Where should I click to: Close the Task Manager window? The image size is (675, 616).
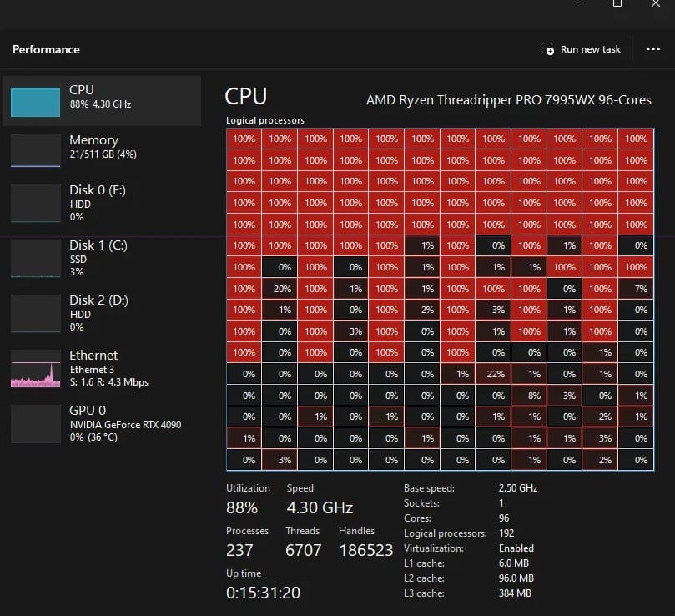pos(655,3)
